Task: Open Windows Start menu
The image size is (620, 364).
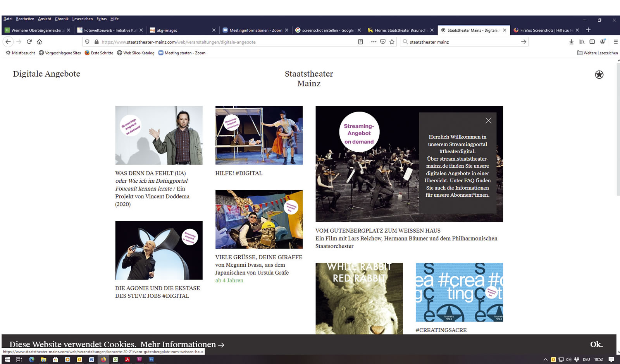Action: tap(7, 359)
